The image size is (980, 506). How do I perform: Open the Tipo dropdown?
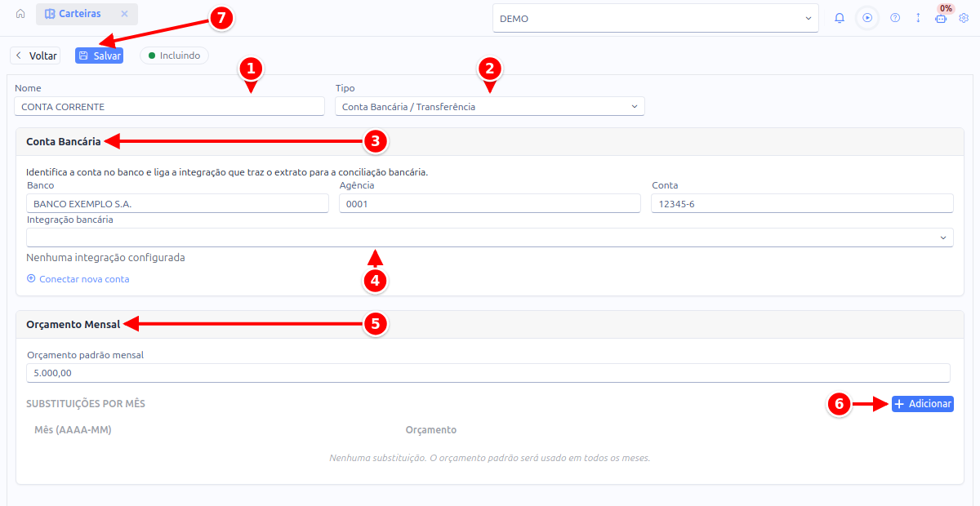pos(490,106)
